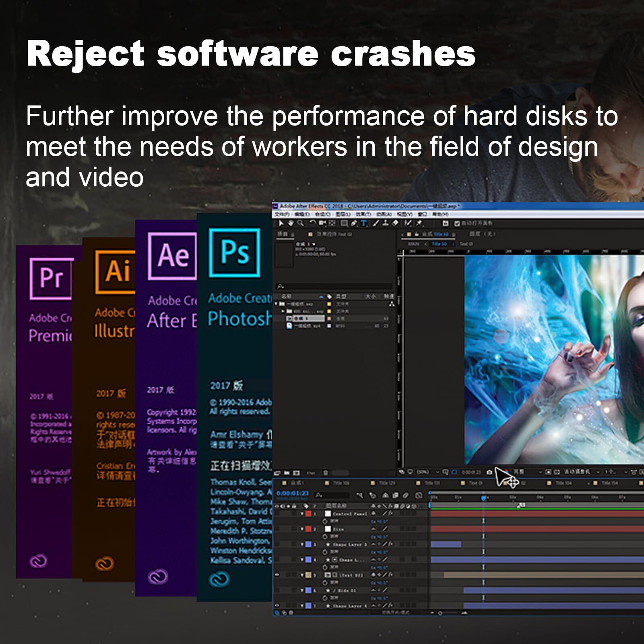The image size is (644, 644).
Task: Click the project panel search field
Action: coord(334,286)
